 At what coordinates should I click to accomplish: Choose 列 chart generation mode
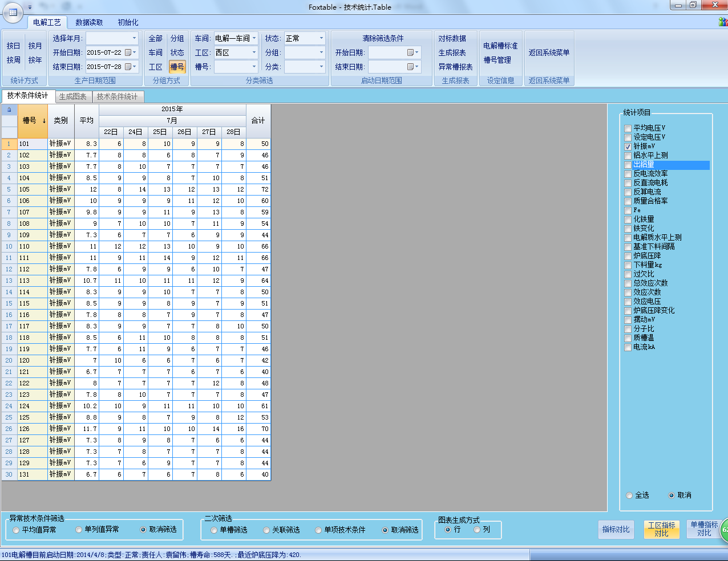477,530
